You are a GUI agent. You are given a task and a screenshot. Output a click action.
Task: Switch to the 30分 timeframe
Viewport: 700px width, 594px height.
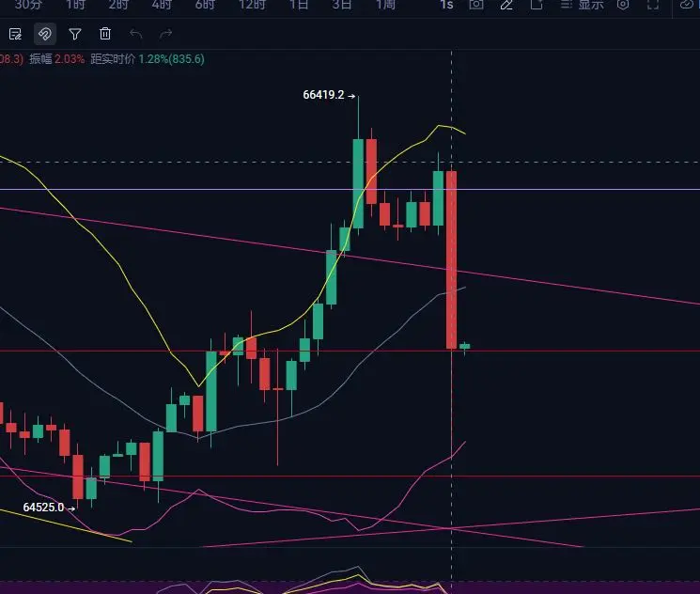28,5
